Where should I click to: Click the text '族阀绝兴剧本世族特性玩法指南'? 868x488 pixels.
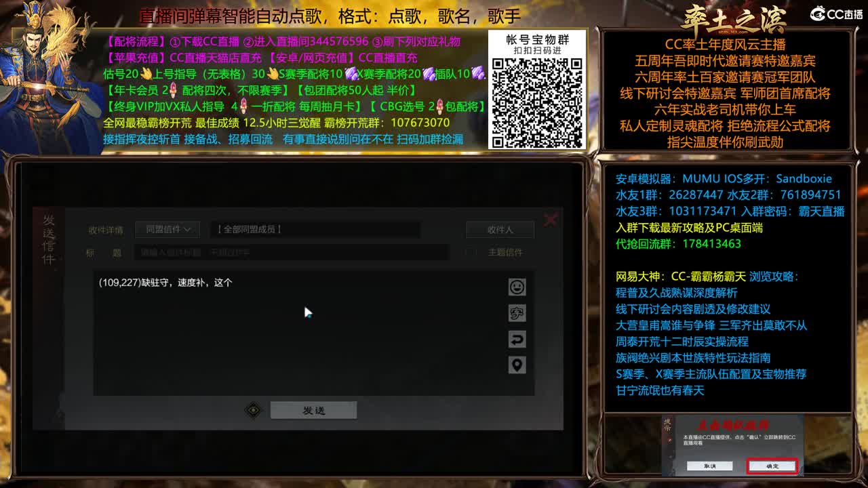tap(693, 358)
